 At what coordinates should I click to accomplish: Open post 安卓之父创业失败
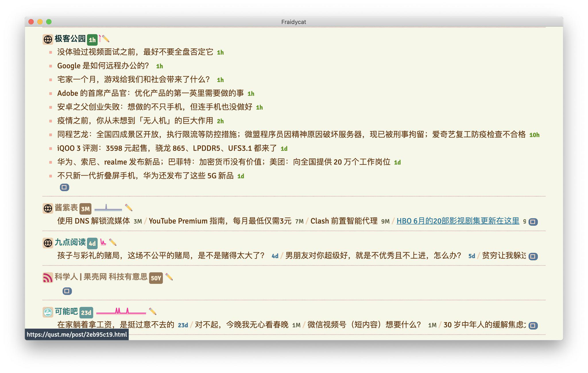click(x=155, y=107)
